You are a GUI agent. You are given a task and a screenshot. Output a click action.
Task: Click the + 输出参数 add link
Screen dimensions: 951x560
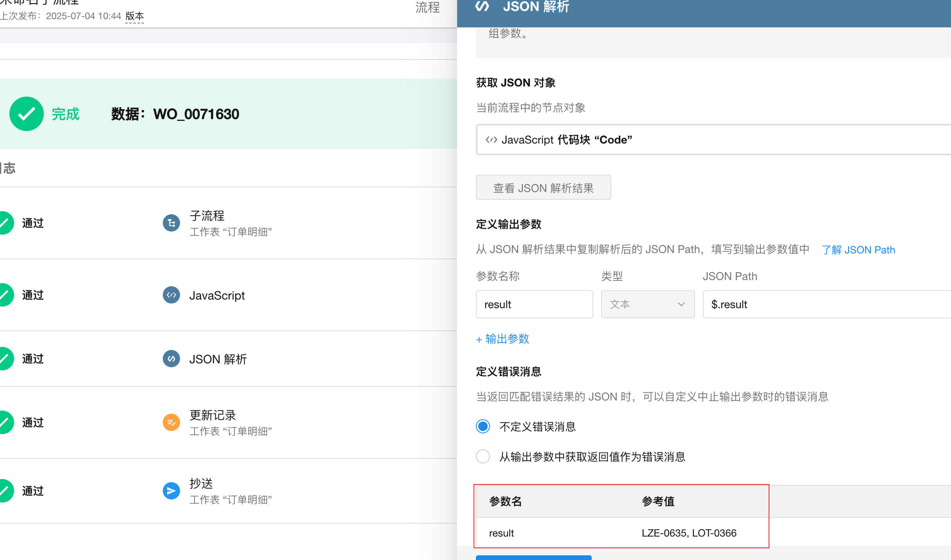(x=503, y=339)
